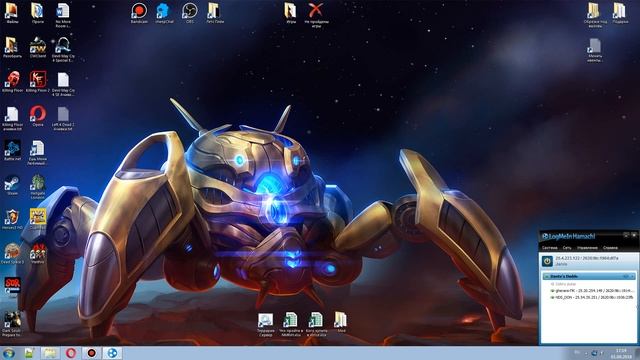This screenshot has width=640, height=360.
Task: Open the Windows Start menu
Action: (x=8, y=353)
